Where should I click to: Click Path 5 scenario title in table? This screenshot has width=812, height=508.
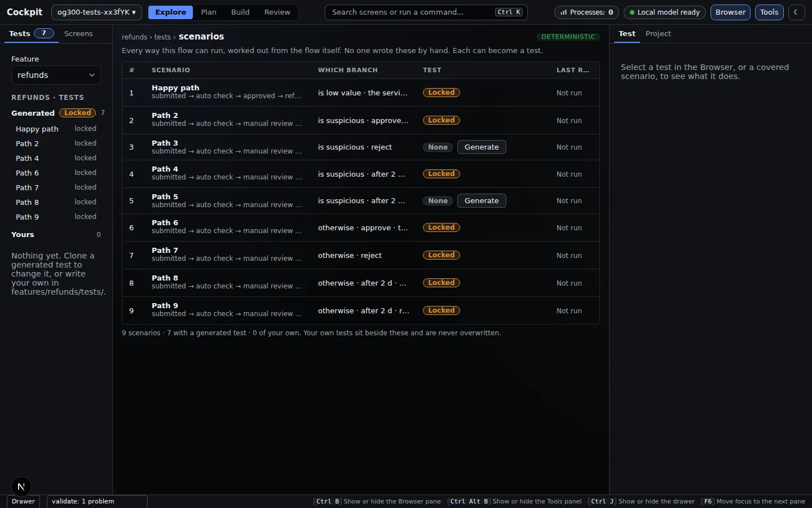[165, 196]
